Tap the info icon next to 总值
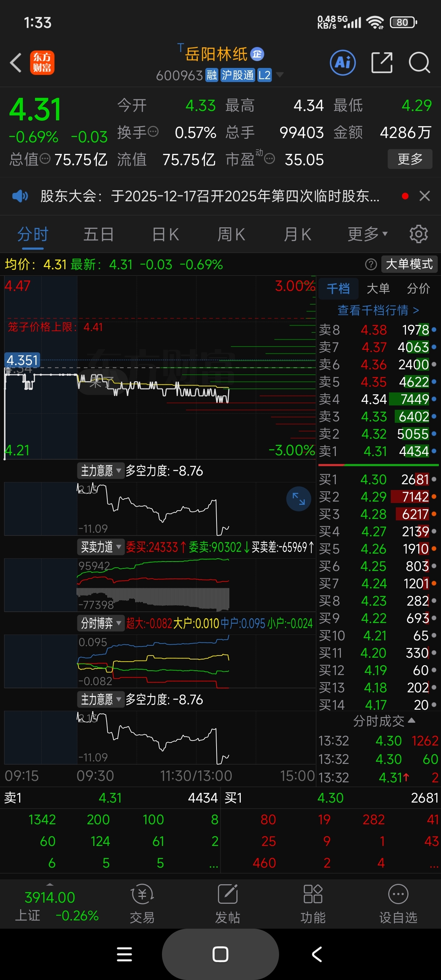The image size is (441, 980). pos(45,159)
